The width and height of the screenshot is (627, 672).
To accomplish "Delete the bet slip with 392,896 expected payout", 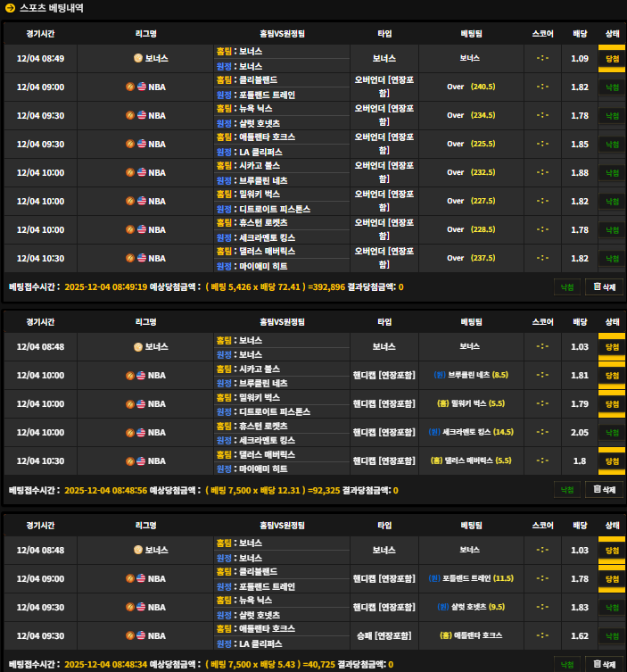I will click(604, 287).
